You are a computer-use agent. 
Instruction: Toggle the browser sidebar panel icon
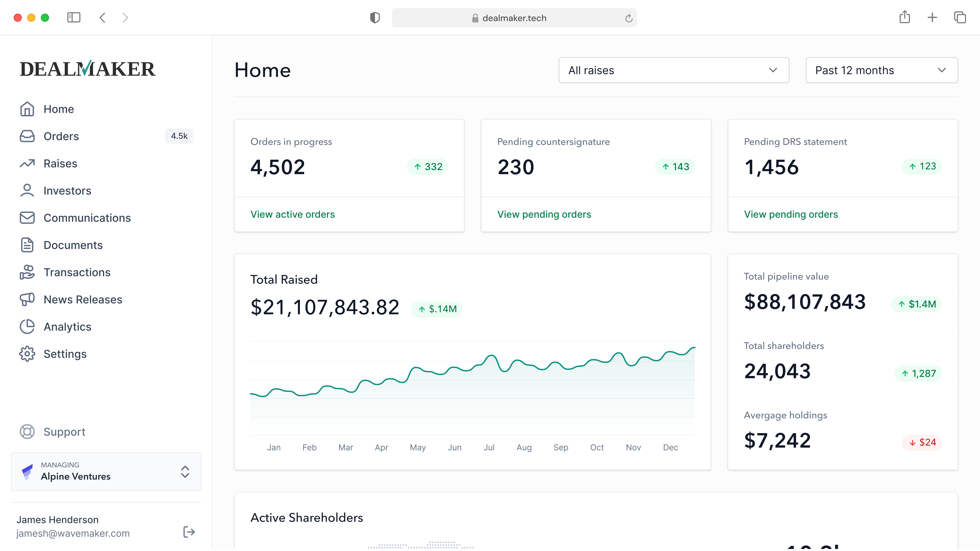[74, 18]
